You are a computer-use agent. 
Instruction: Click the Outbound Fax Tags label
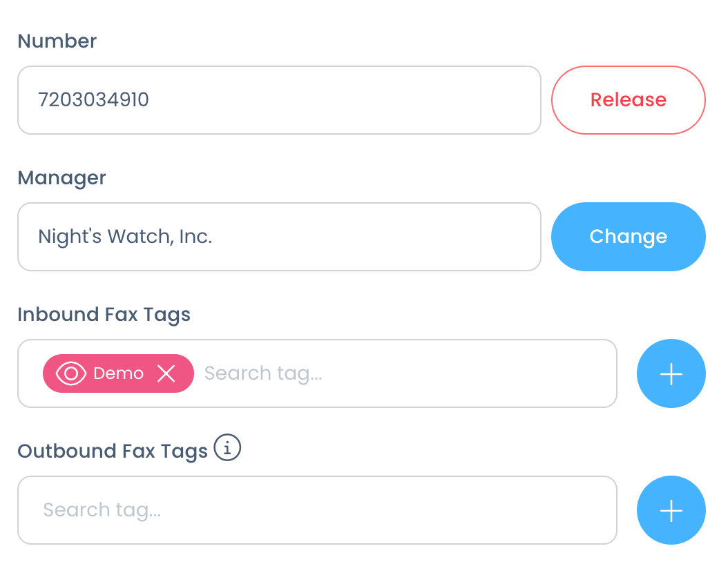(113, 451)
